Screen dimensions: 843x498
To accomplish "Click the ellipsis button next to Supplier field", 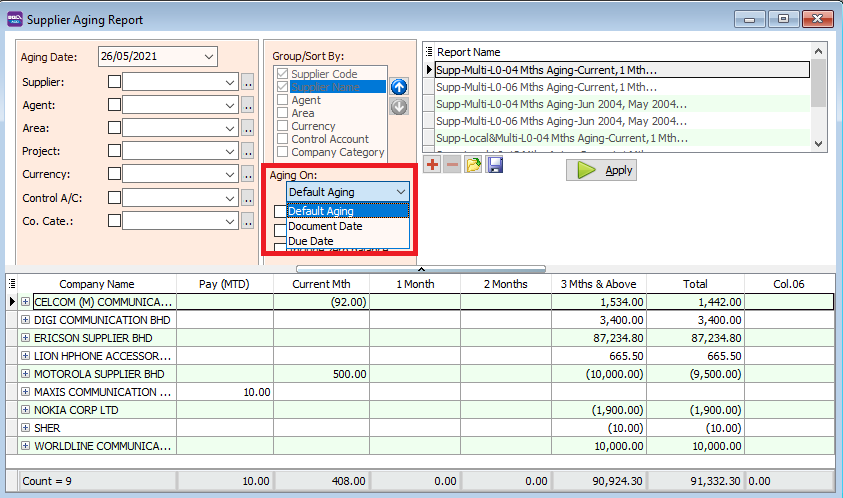I will pos(248,82).
